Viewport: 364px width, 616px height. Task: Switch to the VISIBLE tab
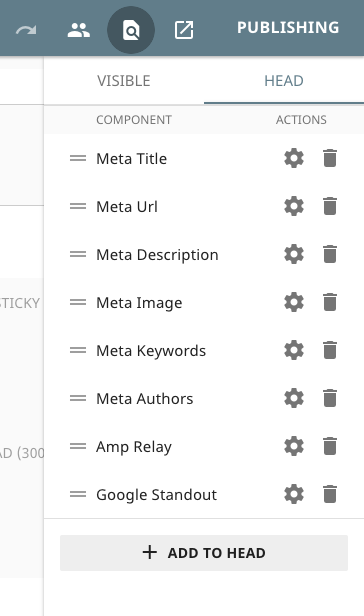(x=124, y=81)
